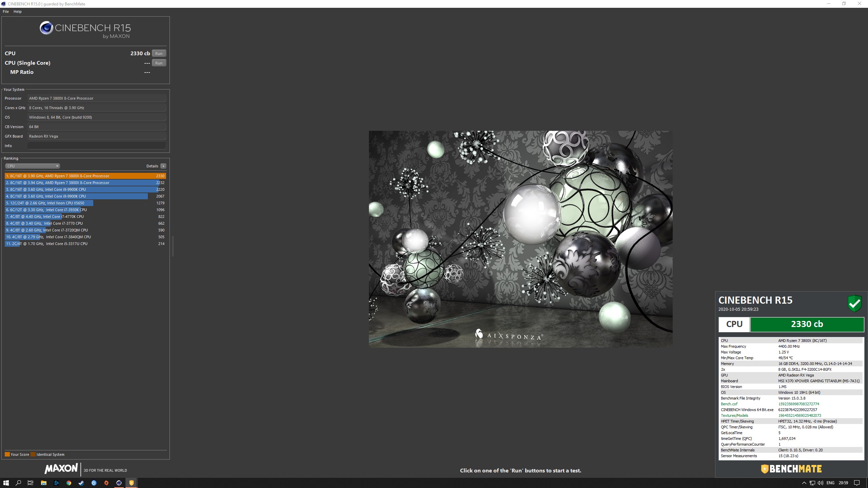Click the Identical System legend swatch
This screenshot has height=488, width=868.
coord(33,454)
